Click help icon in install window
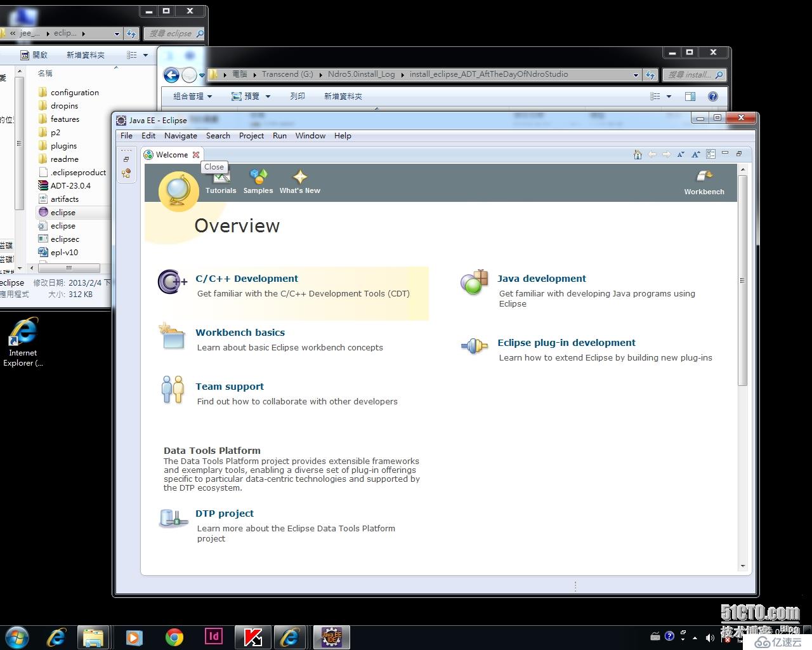This screenshot has width=812, height=650. 713,96
